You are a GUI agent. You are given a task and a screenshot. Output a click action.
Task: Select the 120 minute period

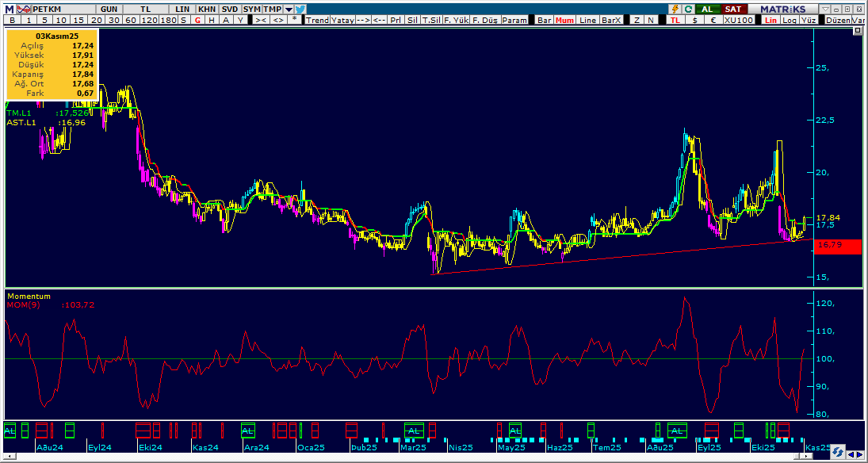tap(148, 19)
